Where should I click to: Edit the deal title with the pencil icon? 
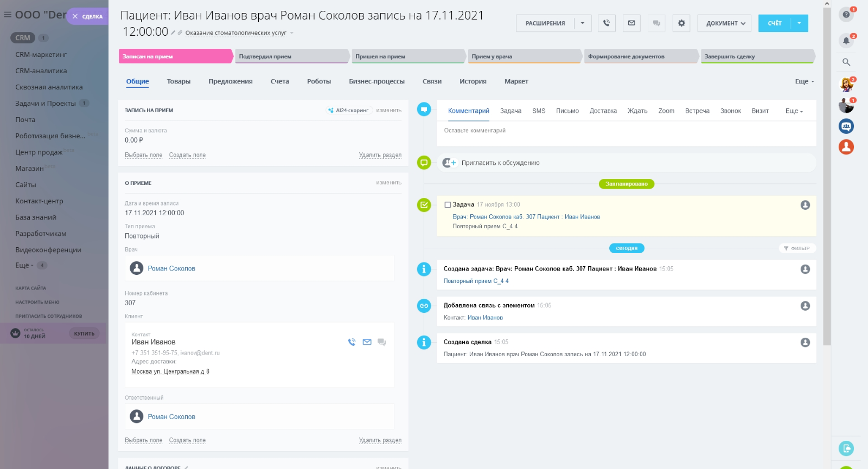click(173, 33)
